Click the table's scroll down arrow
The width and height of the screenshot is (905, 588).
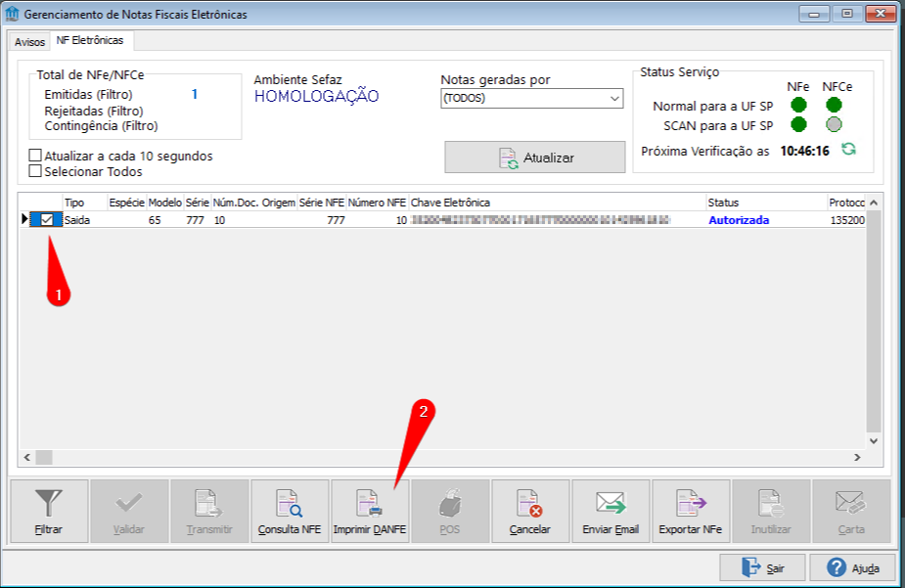click(874, 441)
